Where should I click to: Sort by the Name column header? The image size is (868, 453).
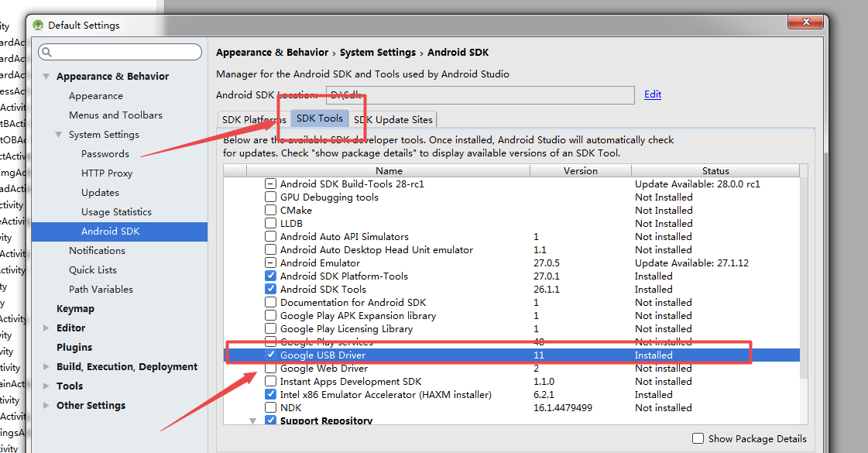pos(389,171)
